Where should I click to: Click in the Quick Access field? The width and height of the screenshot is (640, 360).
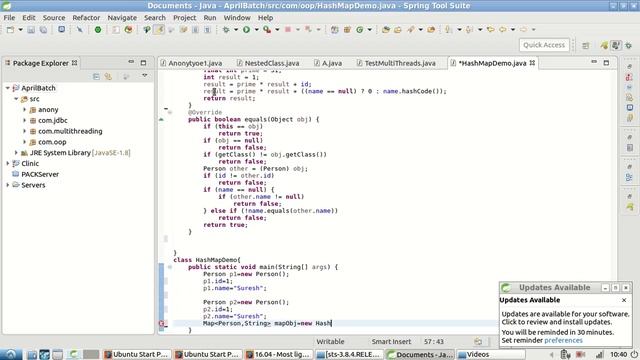pos(544,45)
